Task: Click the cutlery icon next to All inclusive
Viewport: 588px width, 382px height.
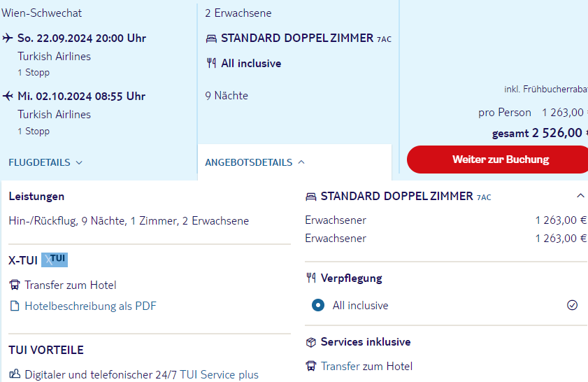Action: tap(211, 63)
